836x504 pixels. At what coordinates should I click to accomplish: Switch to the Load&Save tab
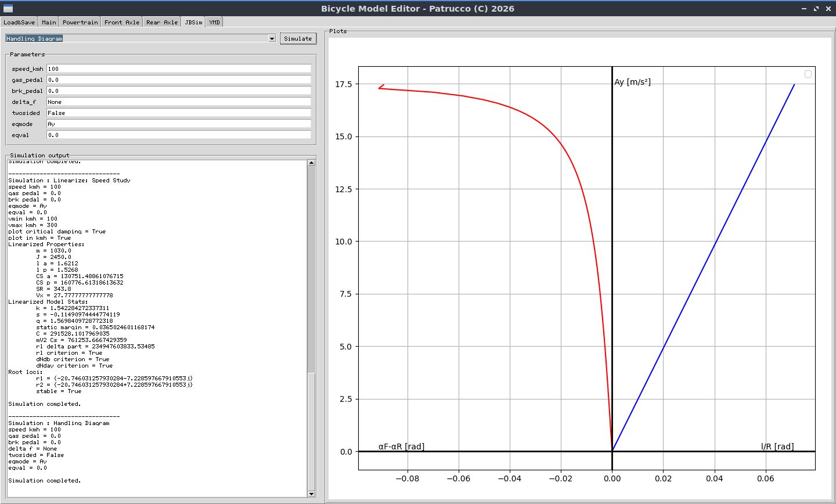click(19, 22)
